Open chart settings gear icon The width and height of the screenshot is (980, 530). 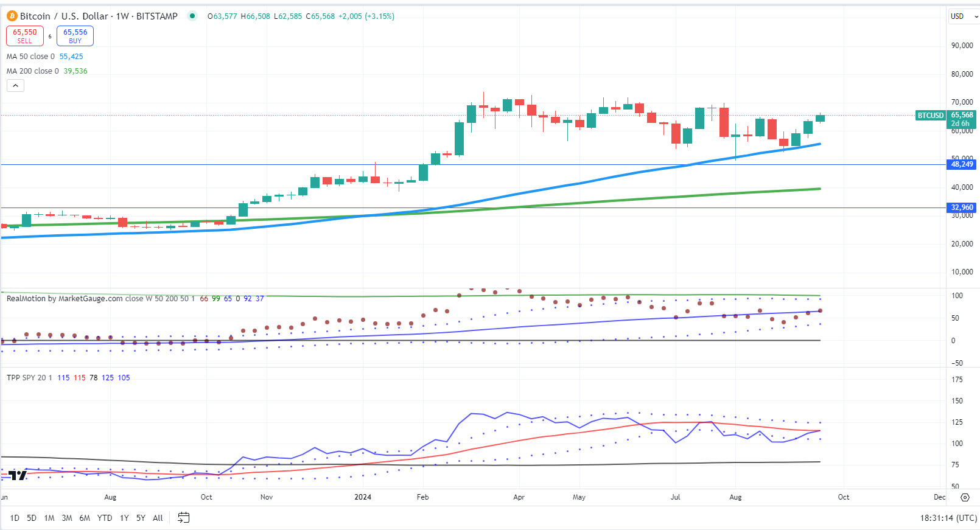point(965,497)
